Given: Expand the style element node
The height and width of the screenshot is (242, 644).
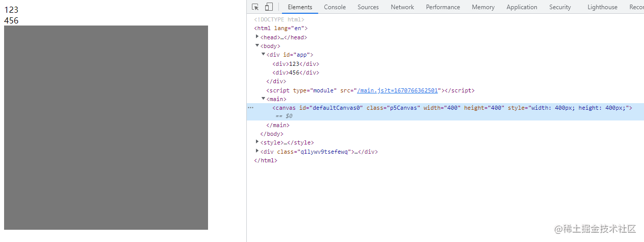Looking at the screenshot, I should [257, 142].
